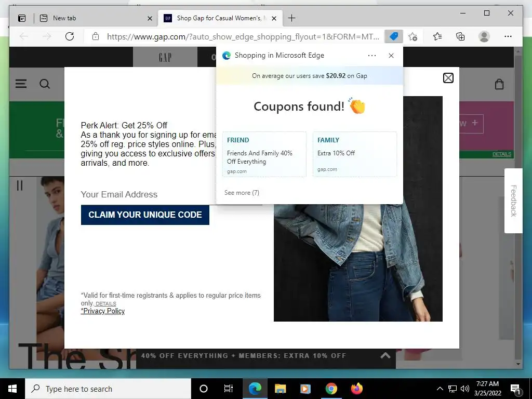The width and height of the screenshot is (532, 399).
Task: Open the volume control icon
Action: point(465,389)
